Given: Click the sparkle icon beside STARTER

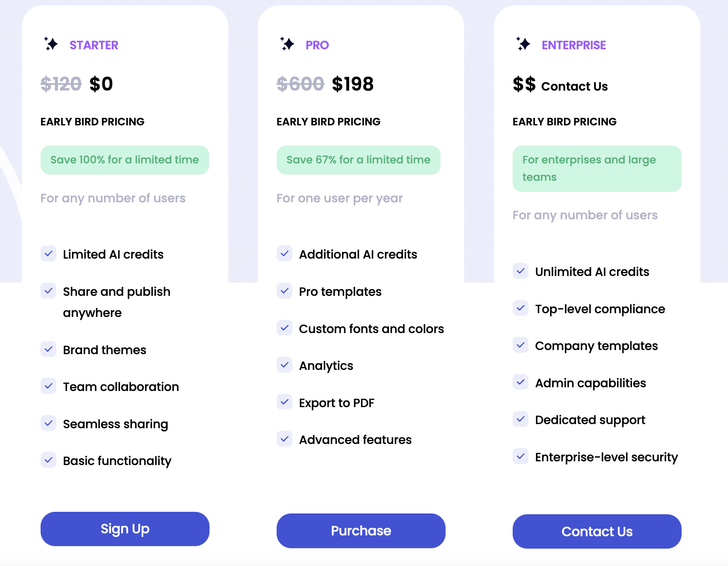Looking at the screenshot, I should (51, 44).
